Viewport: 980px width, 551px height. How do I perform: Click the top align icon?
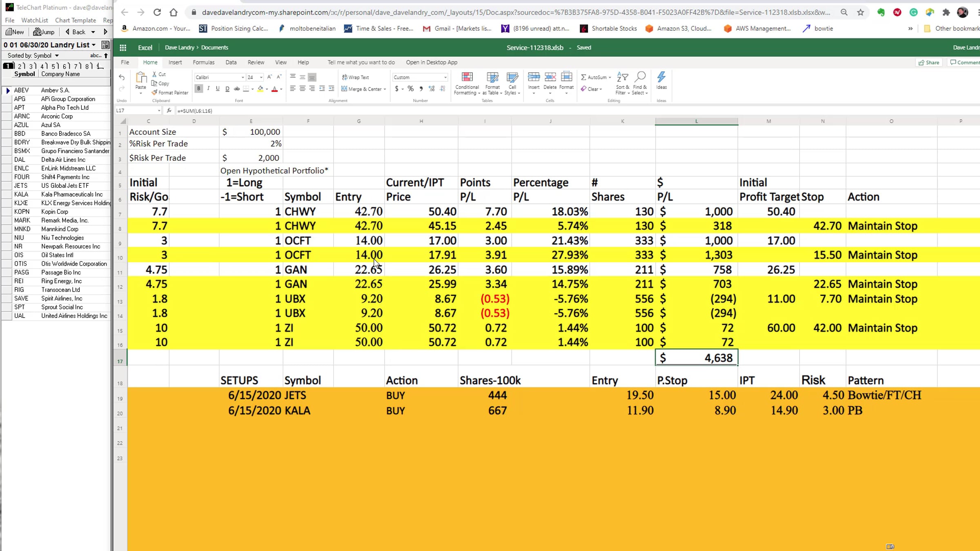coord(293,77)
